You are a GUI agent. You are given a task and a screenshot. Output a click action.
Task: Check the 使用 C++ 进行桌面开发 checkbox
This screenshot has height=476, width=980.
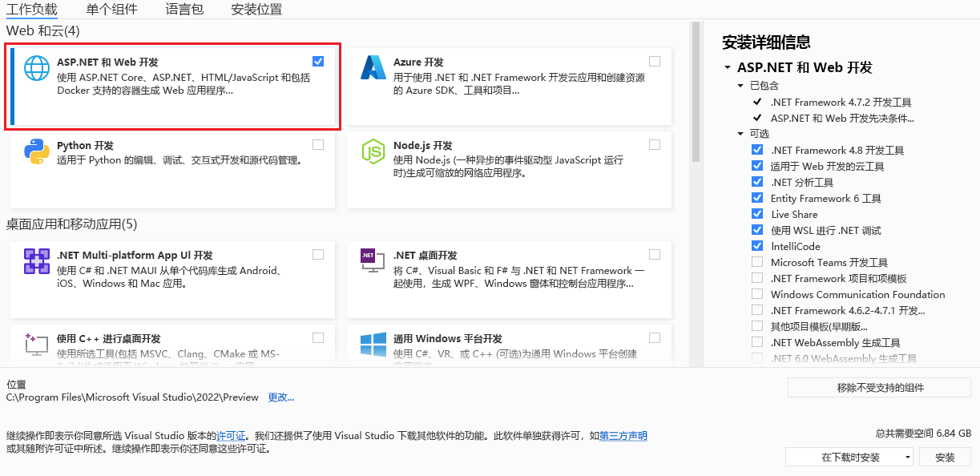tap(318, 337)
